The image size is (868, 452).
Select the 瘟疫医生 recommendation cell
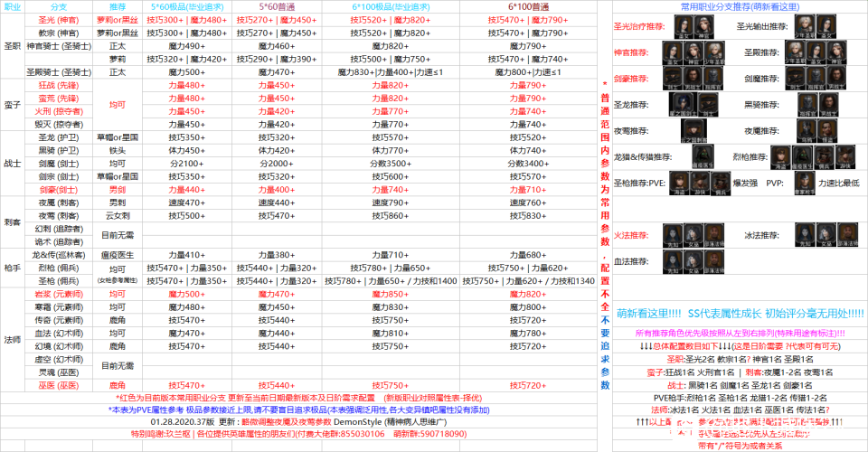point(118,255)
